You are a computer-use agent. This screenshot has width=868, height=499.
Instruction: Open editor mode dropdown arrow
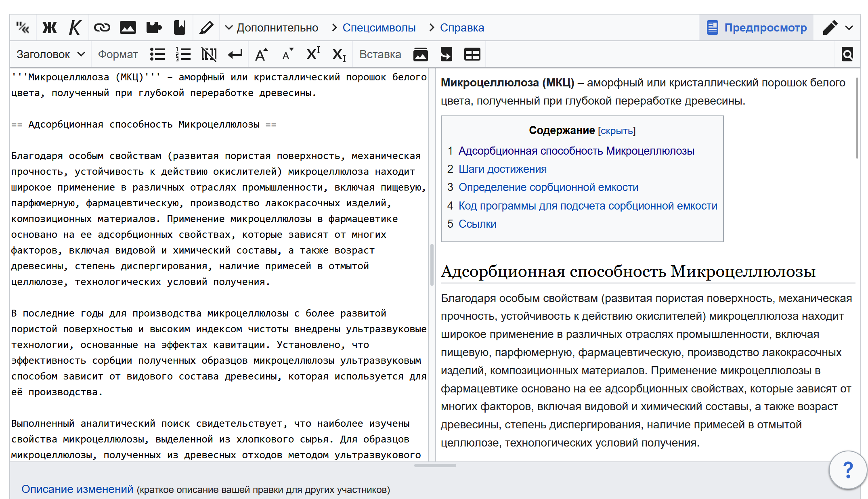(849, 27)
